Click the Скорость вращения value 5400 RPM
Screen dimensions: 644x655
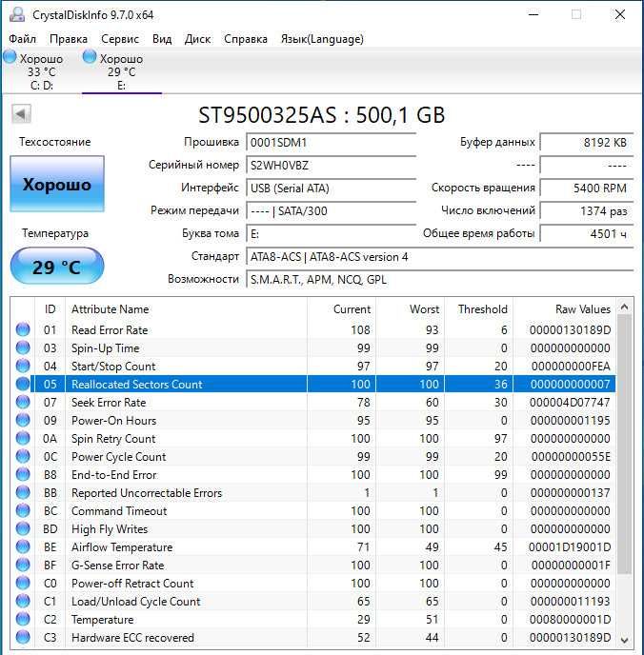[x=587, y=188]
